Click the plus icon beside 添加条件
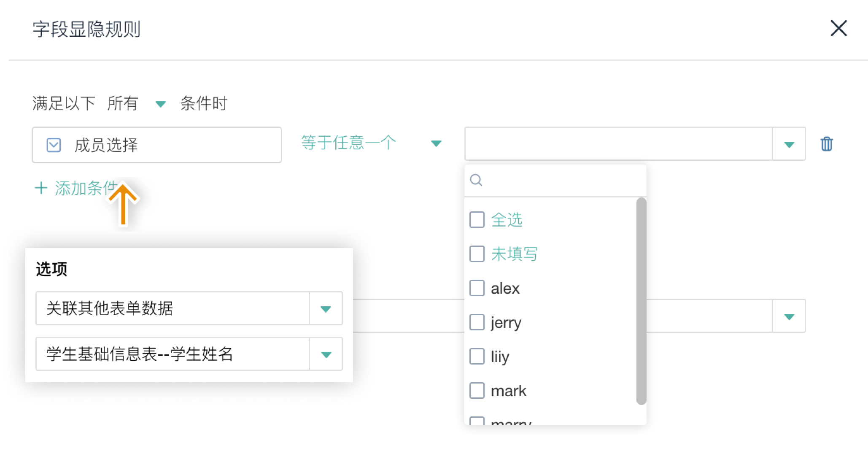Screen dimensions: 868x462 (x=41, y=188)
